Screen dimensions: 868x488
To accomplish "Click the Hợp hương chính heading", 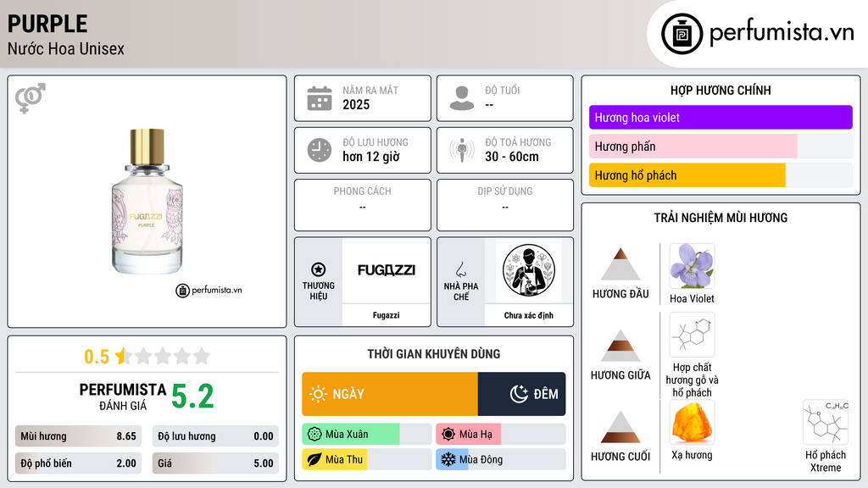I will click(721, 90).
